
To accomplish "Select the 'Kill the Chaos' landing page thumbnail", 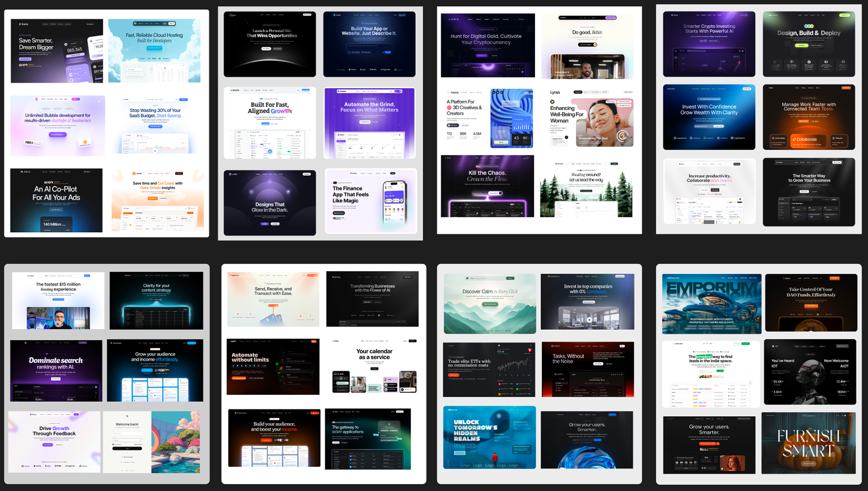I will point(487,186).
